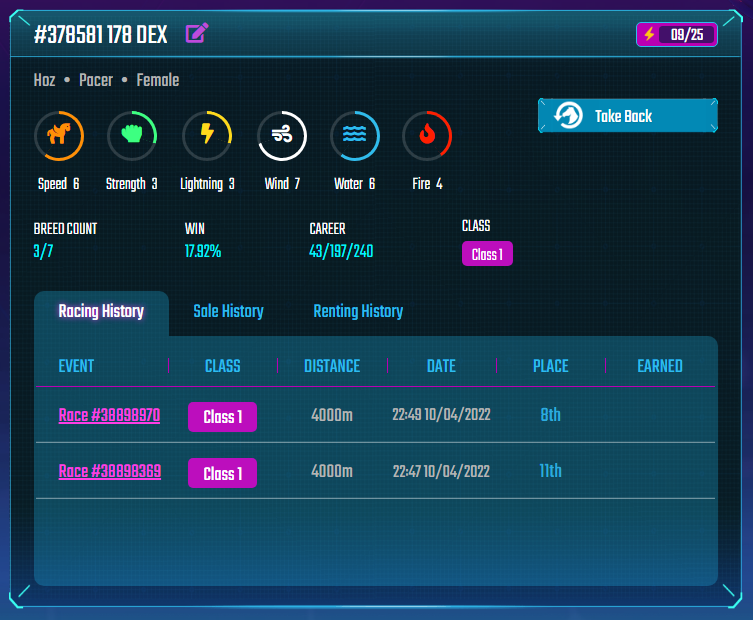The height and width of the screenshot is (620, 753).
Task: Click the Lightning 3 label
Action: [x=207, y=184]
